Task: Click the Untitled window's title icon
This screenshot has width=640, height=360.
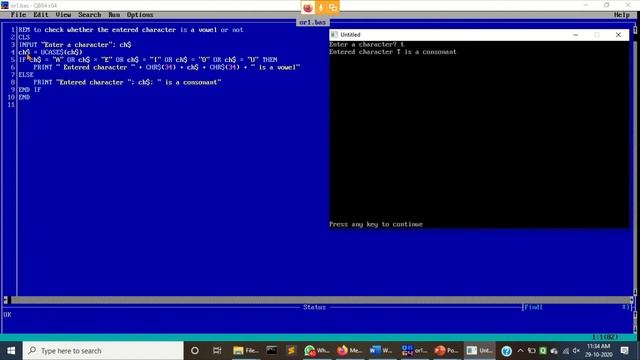Action: click(x=334, y=35)
